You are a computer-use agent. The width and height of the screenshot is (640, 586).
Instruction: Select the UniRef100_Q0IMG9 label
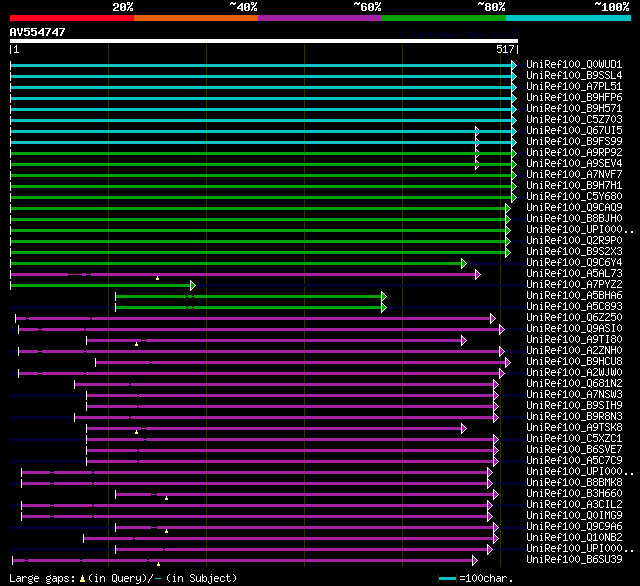click(574, 516)
